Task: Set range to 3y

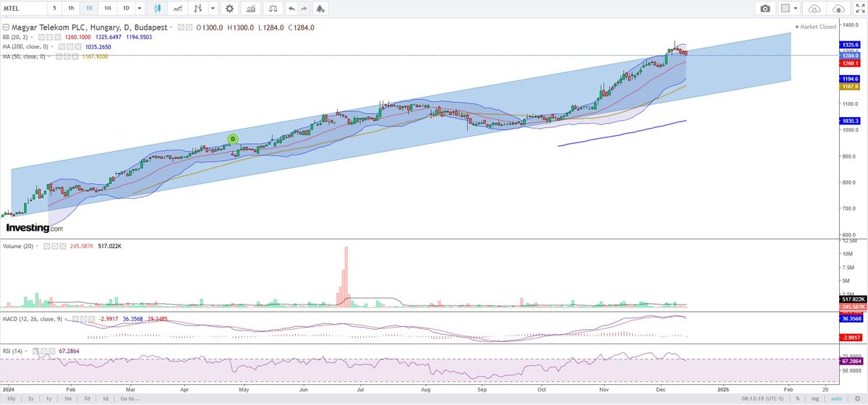Action: point(30,398)
